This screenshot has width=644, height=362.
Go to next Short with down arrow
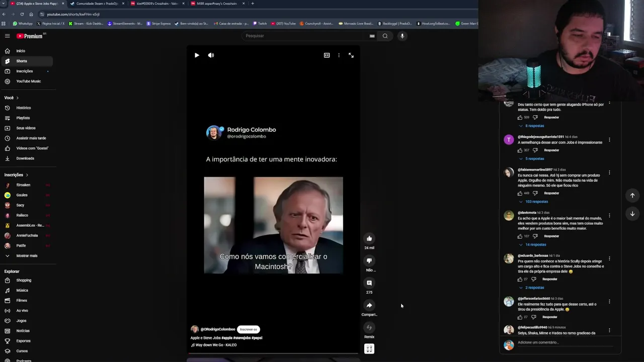(x=632, y=214)
